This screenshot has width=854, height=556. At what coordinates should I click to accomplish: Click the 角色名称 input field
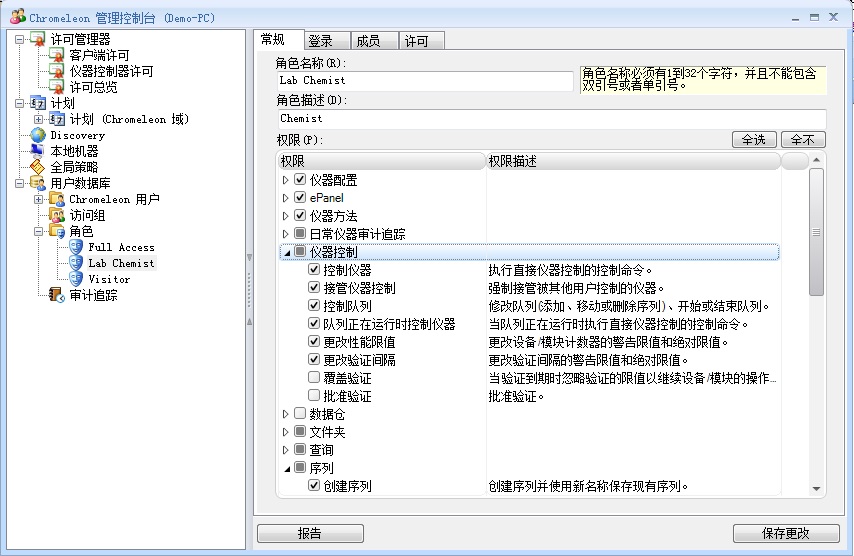click(x=425, y=81)
